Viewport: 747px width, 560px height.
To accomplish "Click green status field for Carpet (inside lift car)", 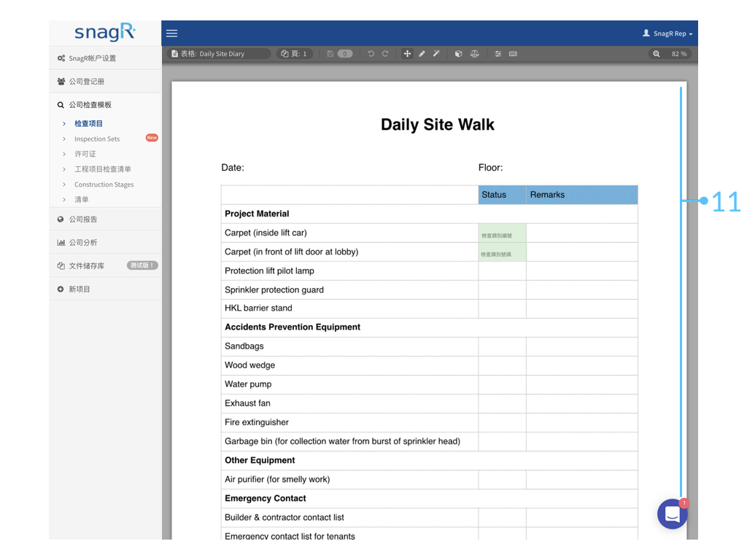I will [x=502, y=233].
